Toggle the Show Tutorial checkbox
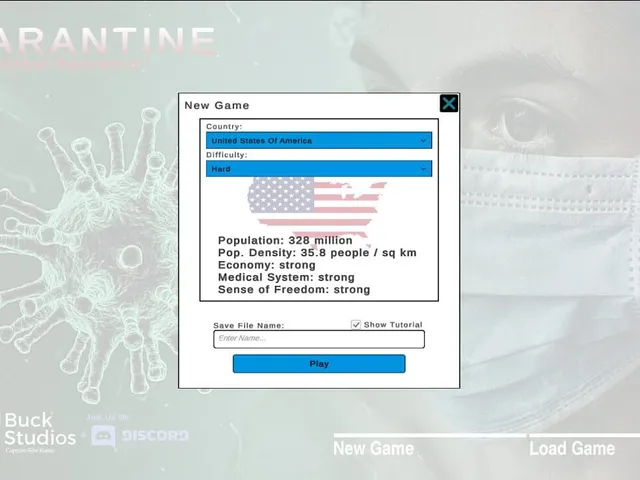This screenshot has width=640, height=480. 356,324
